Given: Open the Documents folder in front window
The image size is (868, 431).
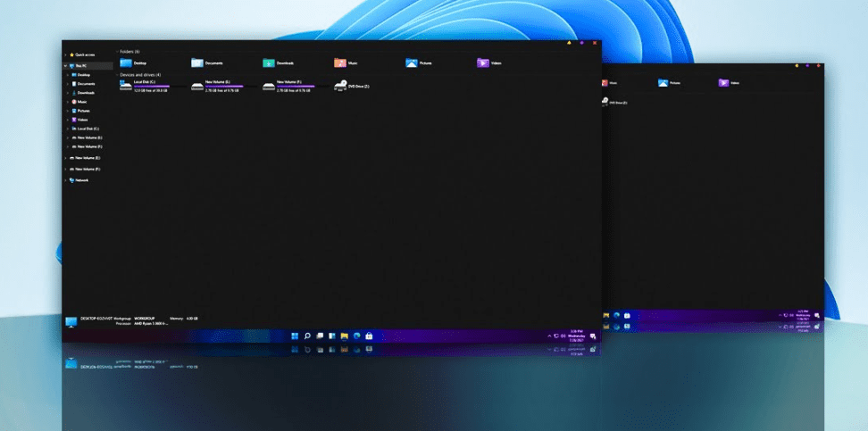Looking at the screenshot, I should click(x=207, y=63).
